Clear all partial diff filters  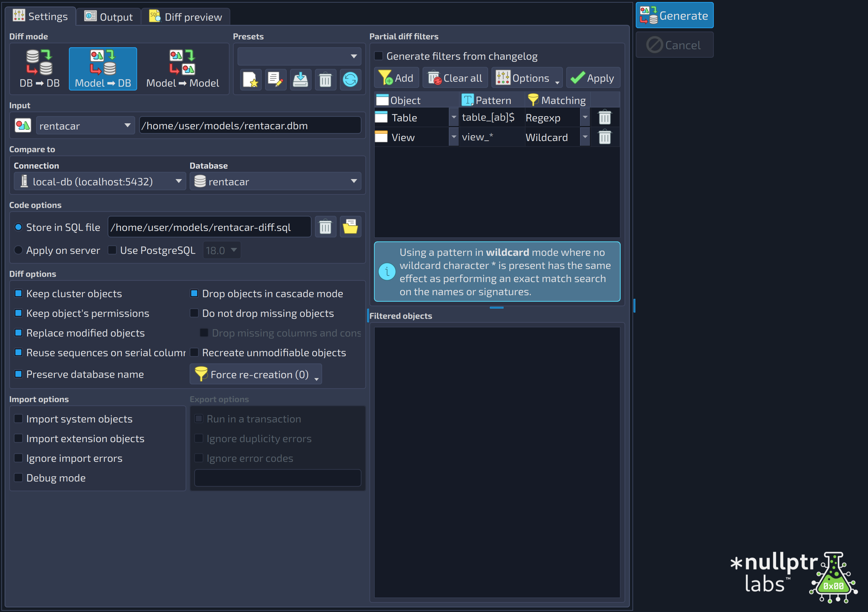point(455,78)
